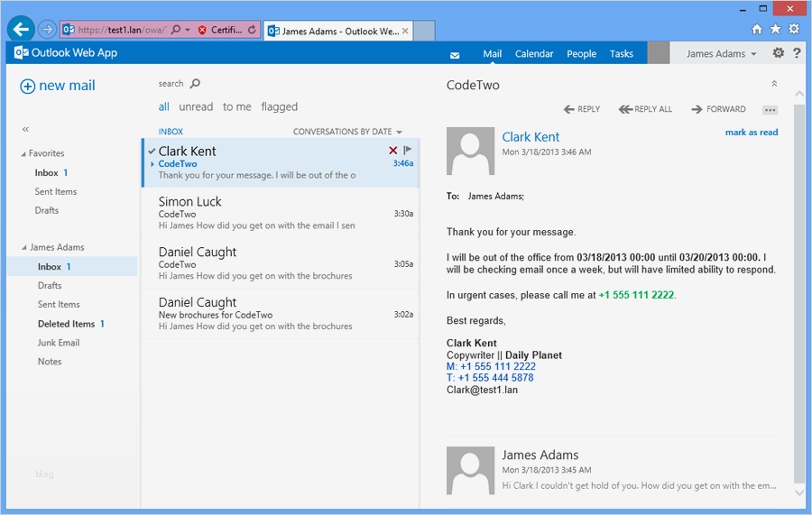Open the Deleted Items folder

[71, 324]
